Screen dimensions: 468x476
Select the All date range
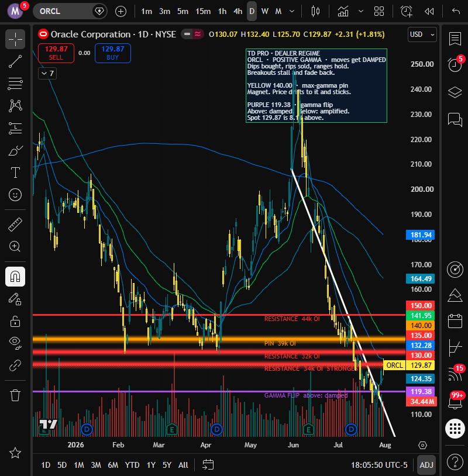[183, 465]
